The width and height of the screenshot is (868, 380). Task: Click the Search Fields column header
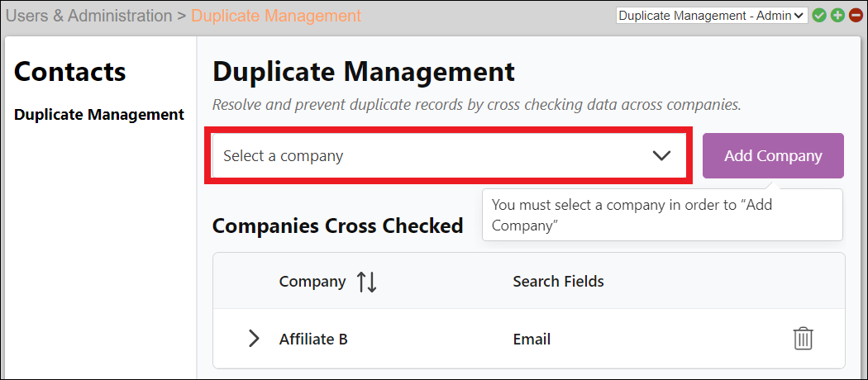[x=558, y=282]
